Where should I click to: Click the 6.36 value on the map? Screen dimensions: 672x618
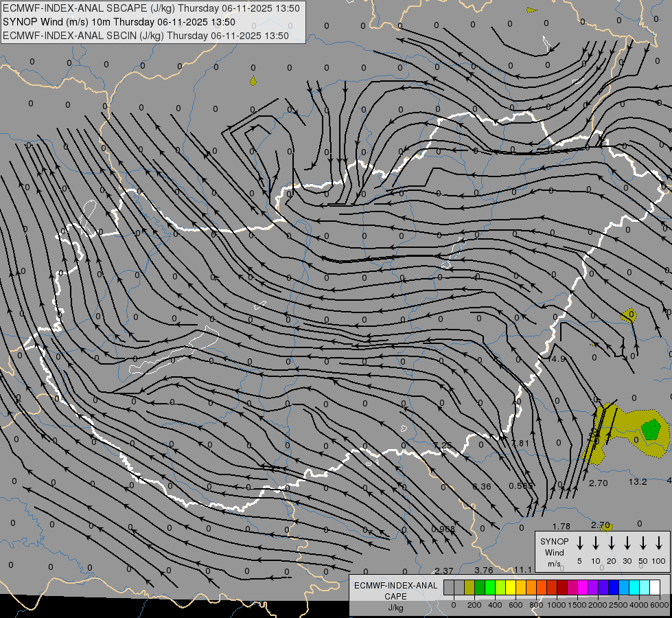coord(482,486)
